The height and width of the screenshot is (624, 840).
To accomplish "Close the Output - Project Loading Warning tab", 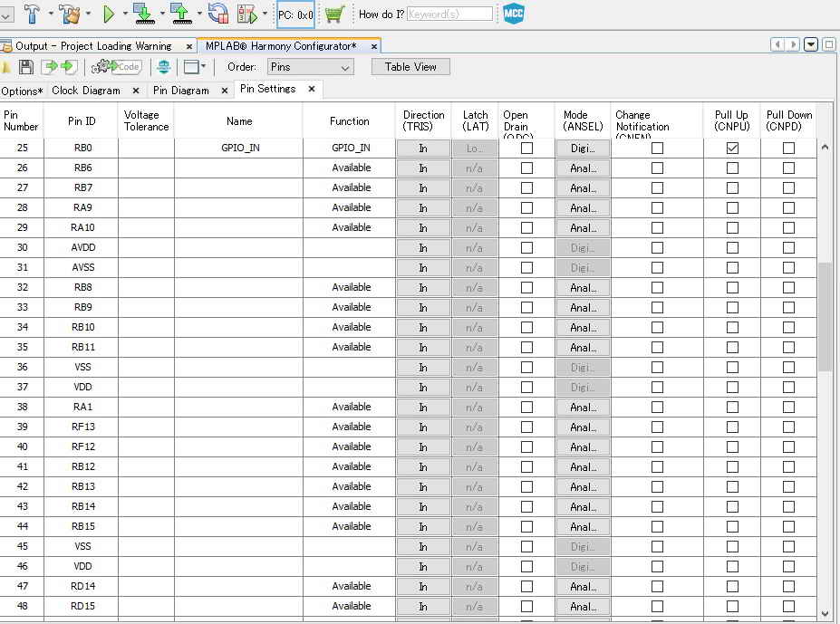I will [189, 46].
